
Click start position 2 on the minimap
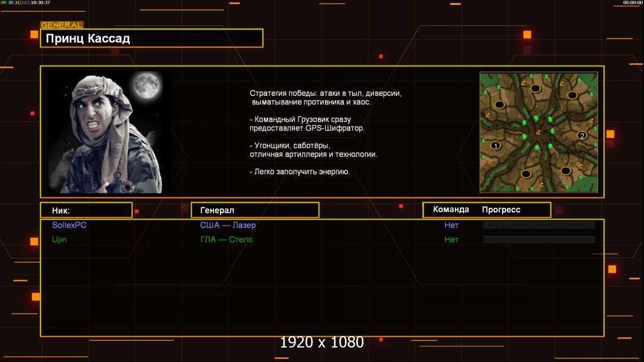point(582,135)
